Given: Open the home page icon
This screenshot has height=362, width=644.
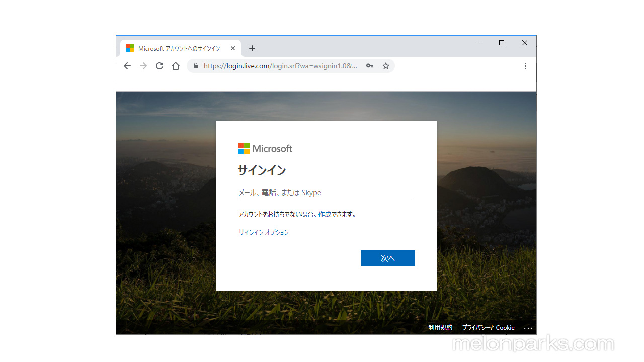Looking at the screenshot, I should click(176, 66).
